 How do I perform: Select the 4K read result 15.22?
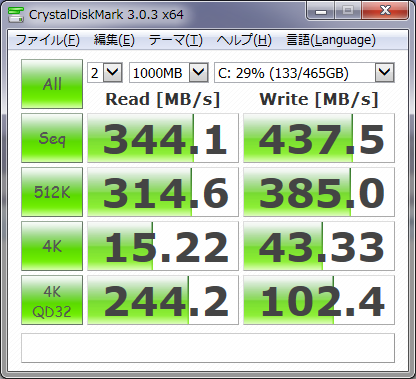[x=163, y=246]
